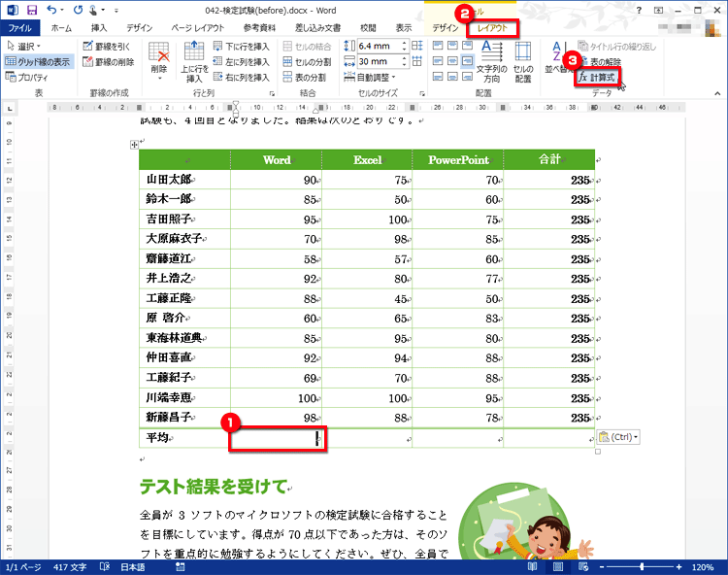
Task: Click Distribute Rows evenly icon
Action: pos(417,46)
